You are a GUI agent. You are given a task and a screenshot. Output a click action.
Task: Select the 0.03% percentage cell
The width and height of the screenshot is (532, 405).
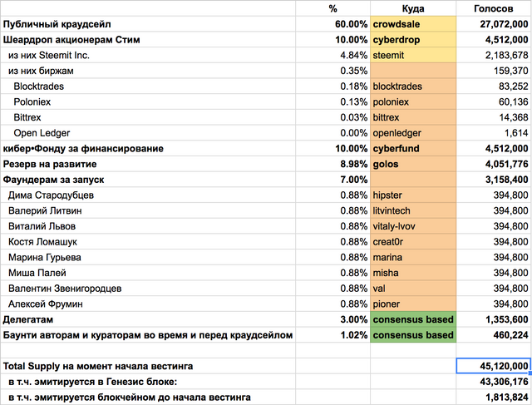pos(332,117)
